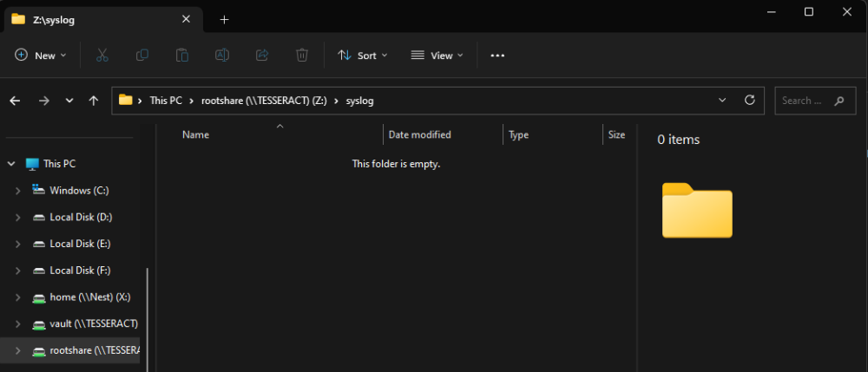Click the search magnifier icon
This screenshot has height=372, width=868.
click(x=839, y=101)
